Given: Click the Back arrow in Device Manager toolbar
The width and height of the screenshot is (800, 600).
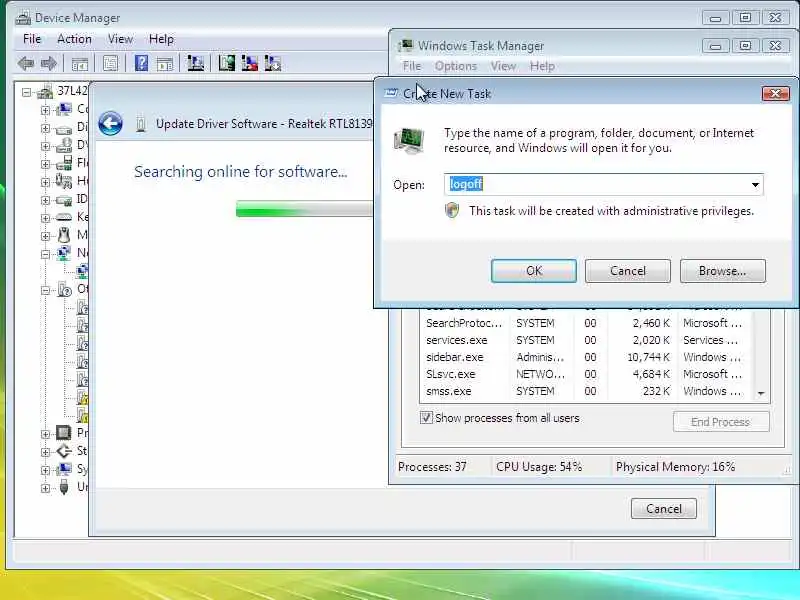Looking at the screenshot, I should coord(26,64).
